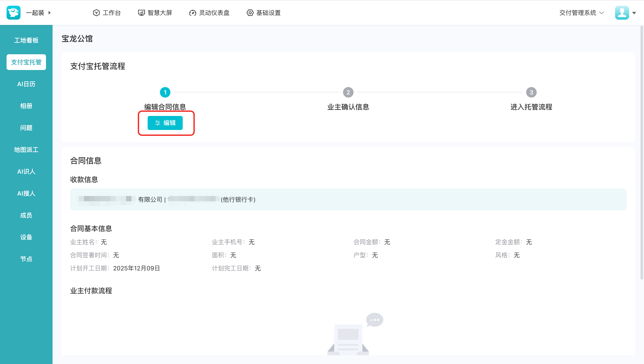Go to 地图派工 sidebar item

coord(26,149)
